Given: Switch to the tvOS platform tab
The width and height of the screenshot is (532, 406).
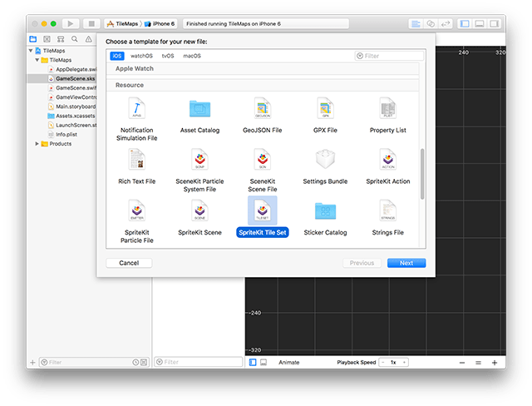Looking at the screenshot, I should (168, 56).
